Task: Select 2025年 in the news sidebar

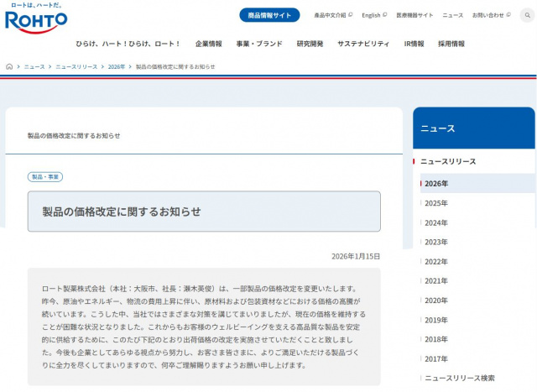Action: tap(436, 203)
